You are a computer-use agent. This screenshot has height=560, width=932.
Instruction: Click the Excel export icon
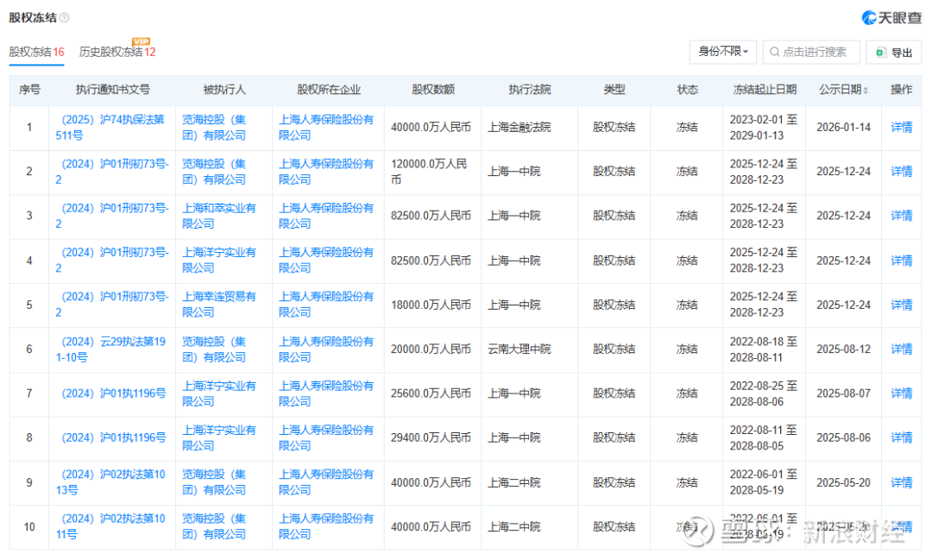pos(881,53)
